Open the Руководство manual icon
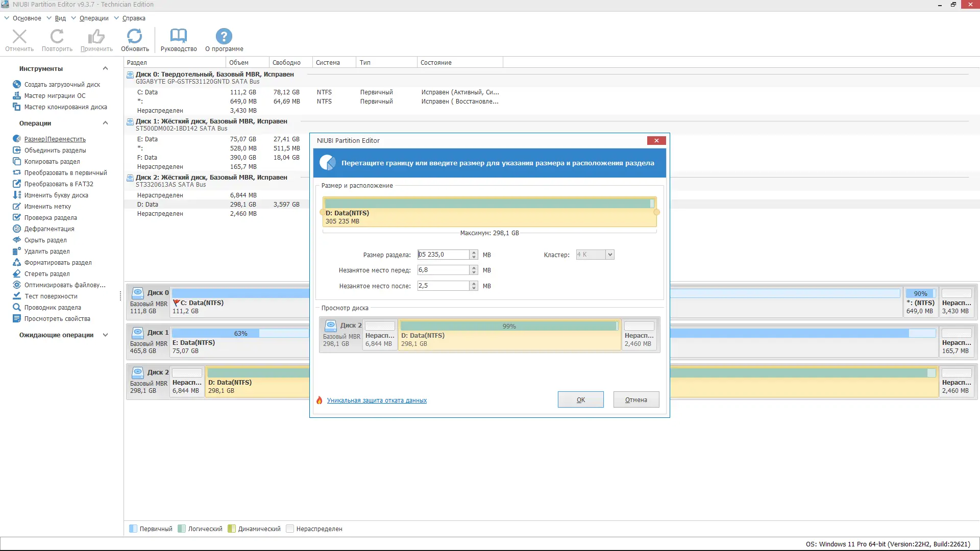Viewport: 980px width, 551px height. pyautogui.click(x=178, y=40)
